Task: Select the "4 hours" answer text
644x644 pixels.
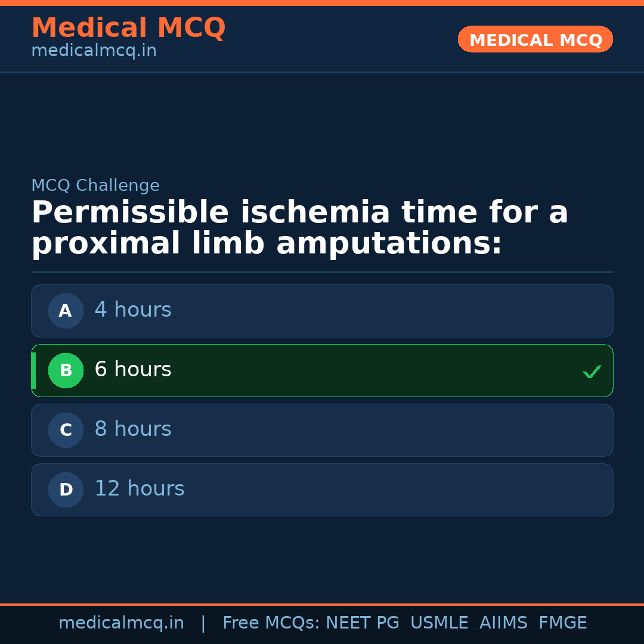Action: pyautogui.click(x=133, y=310)
